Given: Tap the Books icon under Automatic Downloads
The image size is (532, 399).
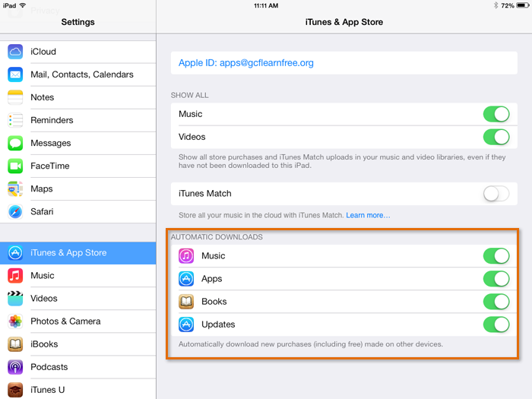Looking at the screenshot, I should [x=186, y=302].
